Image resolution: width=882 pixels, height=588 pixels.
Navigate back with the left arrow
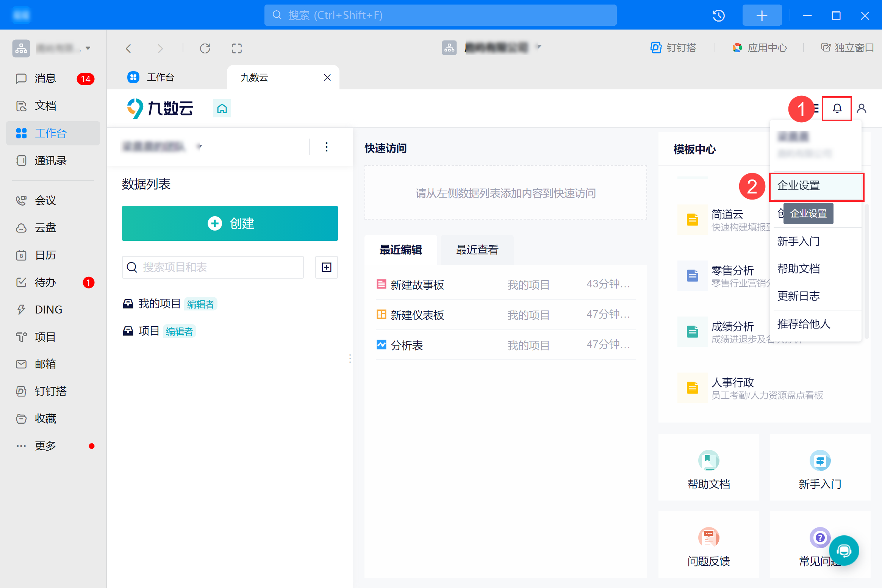pyautogui.click(x=128, y=48)
